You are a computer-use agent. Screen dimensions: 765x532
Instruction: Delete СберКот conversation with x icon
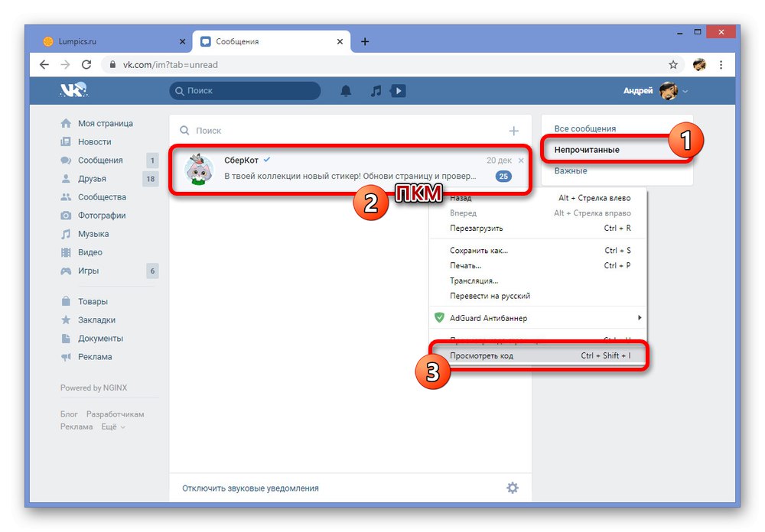[x=521, y=161]
